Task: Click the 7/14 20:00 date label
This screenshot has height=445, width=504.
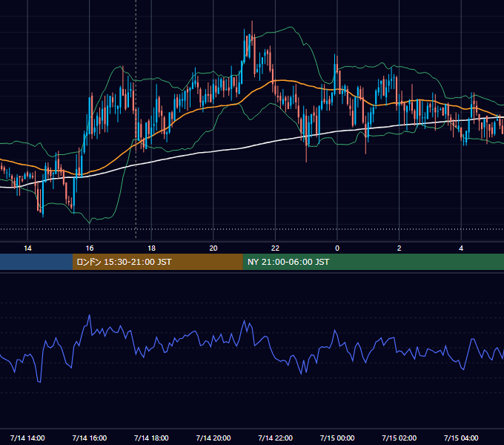Action: [x=213, y=438]
